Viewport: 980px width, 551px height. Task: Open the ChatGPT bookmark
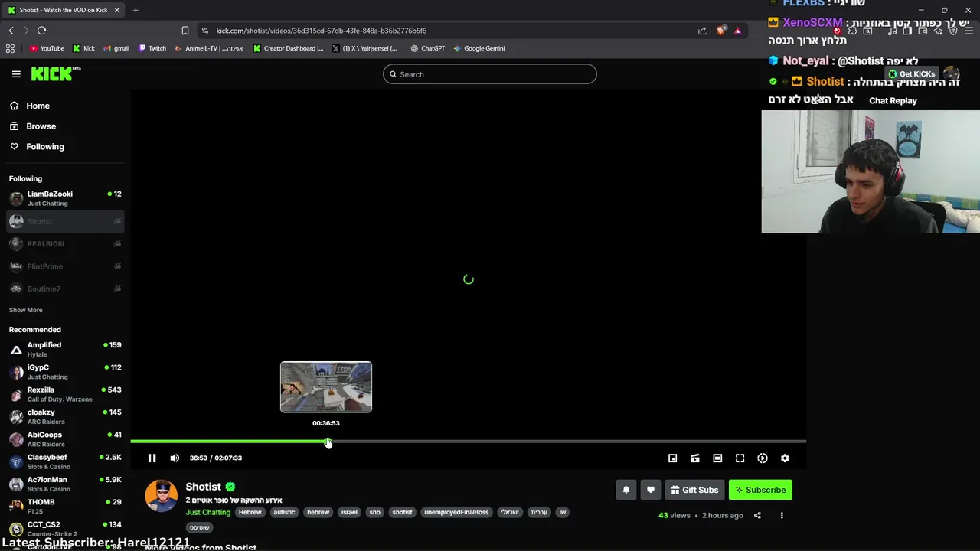[x=427, y=48]
